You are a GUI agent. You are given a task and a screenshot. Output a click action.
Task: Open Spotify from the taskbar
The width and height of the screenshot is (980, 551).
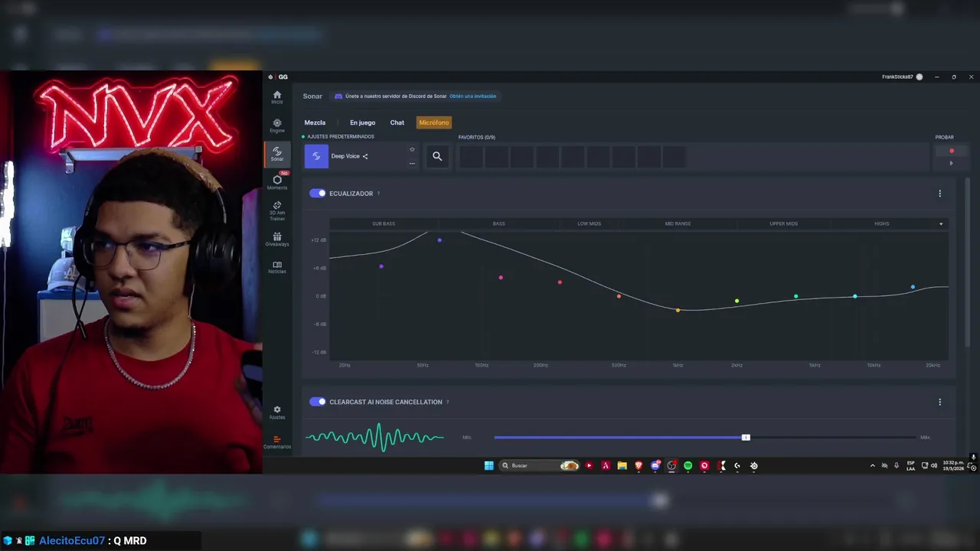[688, 465]
